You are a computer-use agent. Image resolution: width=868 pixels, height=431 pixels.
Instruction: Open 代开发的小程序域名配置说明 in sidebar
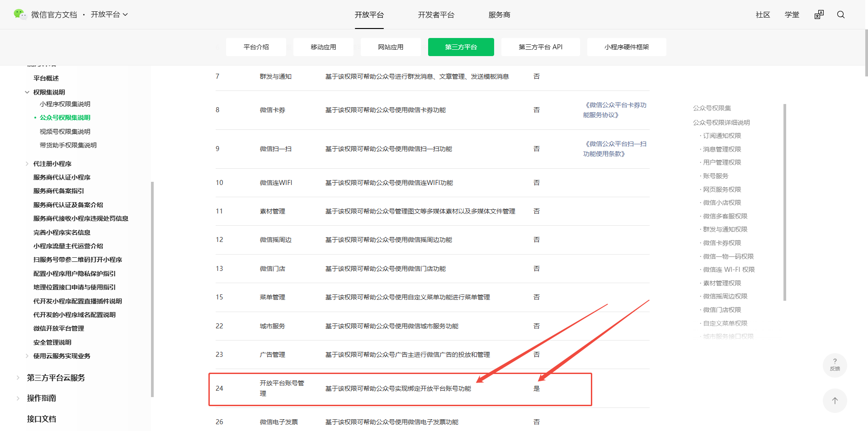coord(75,315)
